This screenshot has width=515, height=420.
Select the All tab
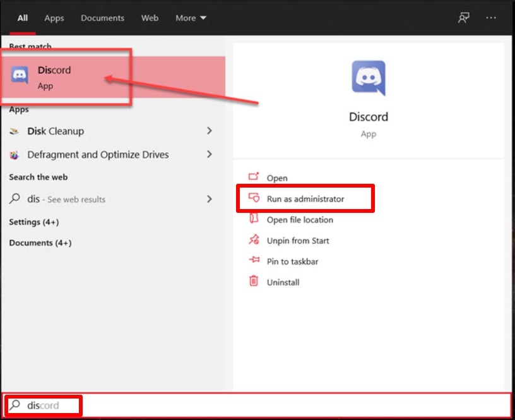point(22,18)
